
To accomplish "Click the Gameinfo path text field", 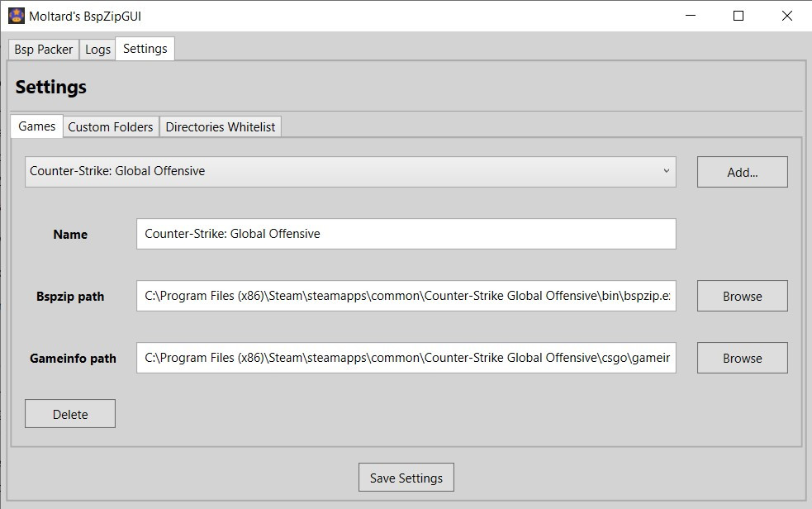I will (406, 358).
